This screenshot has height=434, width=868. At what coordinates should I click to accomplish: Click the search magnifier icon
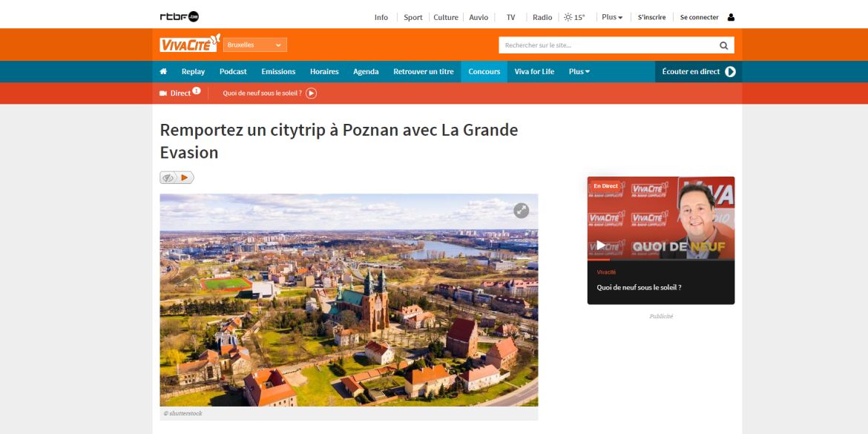[723, 45]
